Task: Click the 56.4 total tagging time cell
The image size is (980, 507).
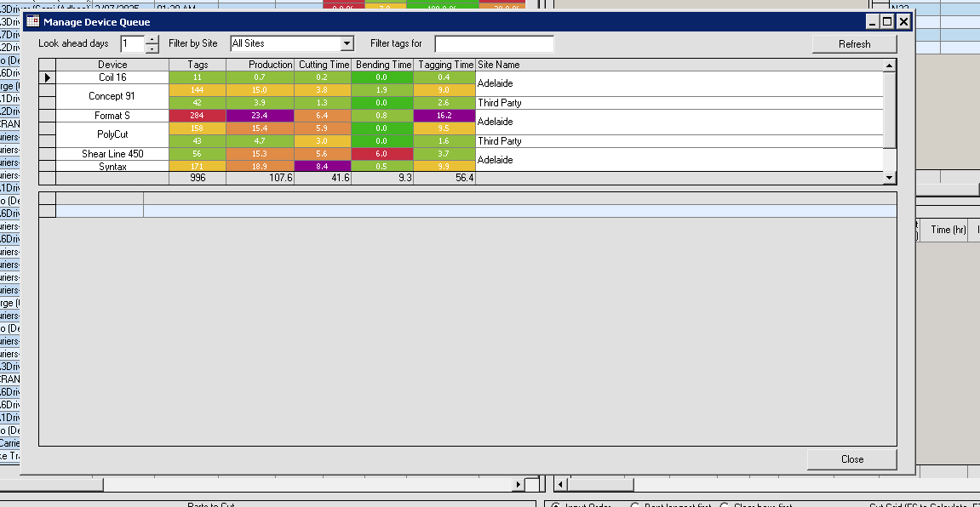Action: (444, 178)
